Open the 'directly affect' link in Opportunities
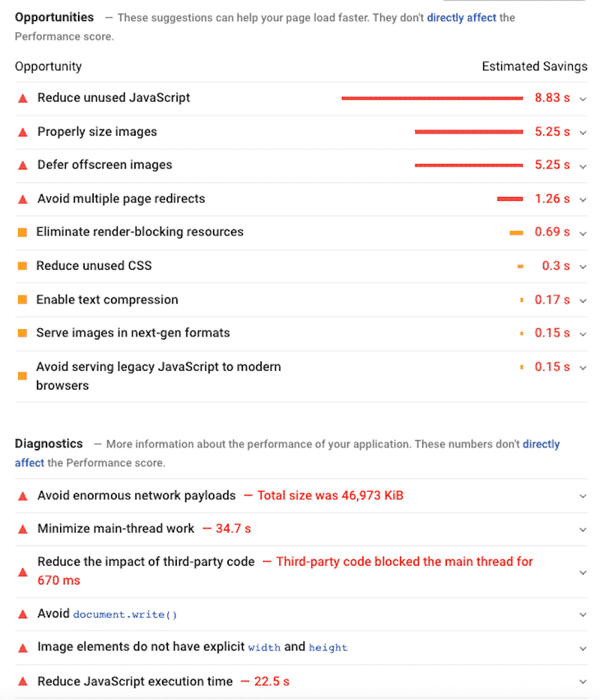 pos(461,17)
